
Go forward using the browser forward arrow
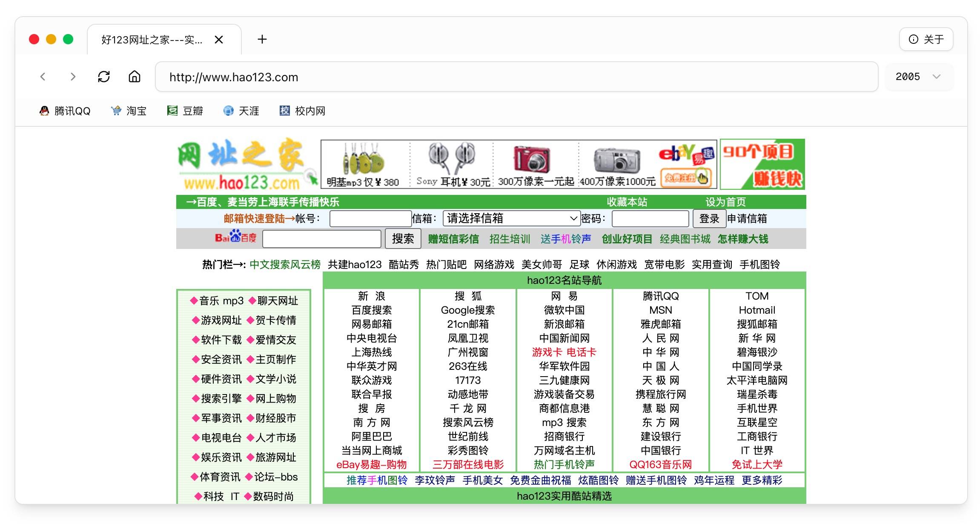tap(73, 77)
